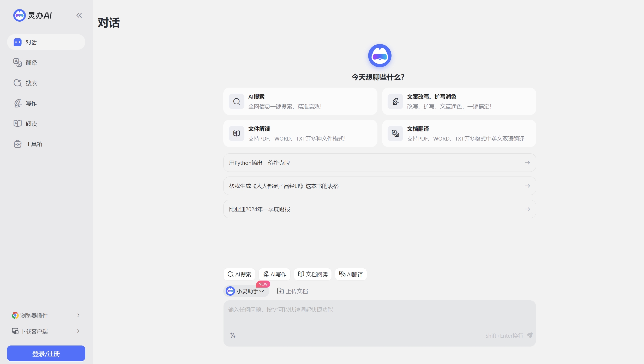This screenshot has height=364, width=644.
Task: Open the 工具箱 sidebar item
Action: (46, 144)
